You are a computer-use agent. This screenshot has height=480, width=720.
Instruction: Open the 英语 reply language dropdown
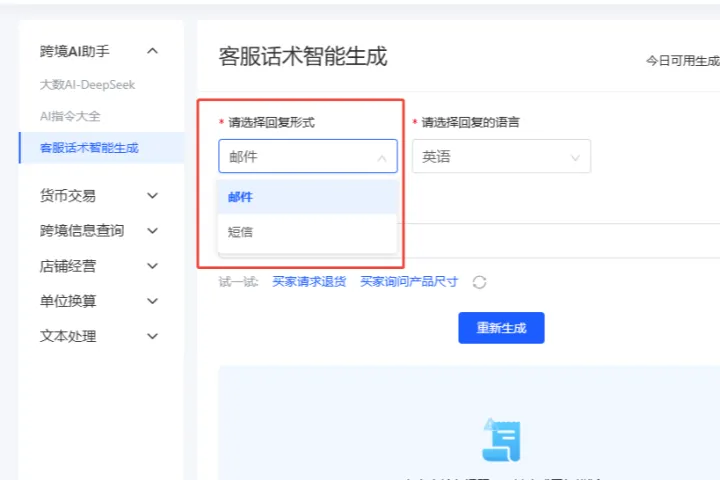coord(501,157)
